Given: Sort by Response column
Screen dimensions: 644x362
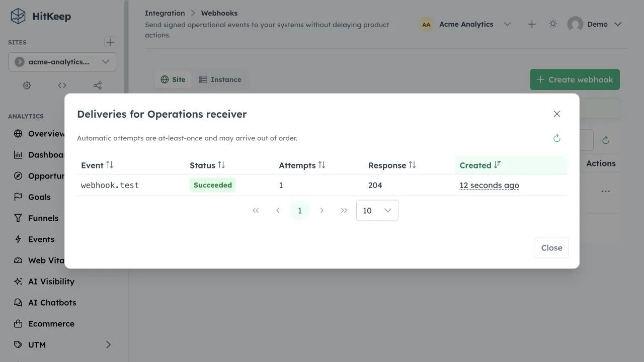Looking at the screenshot, I should click(x=392, y=165).
